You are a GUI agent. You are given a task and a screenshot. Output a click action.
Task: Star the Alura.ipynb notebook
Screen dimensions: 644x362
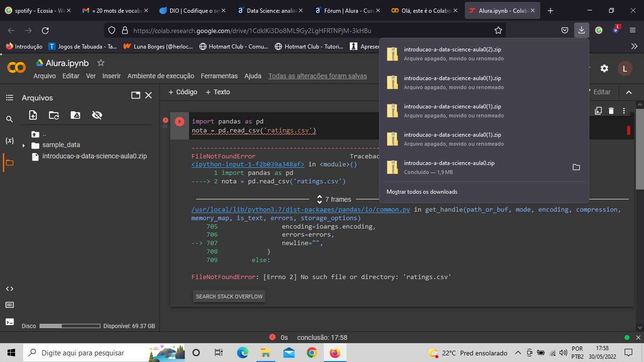coord(100,63)
